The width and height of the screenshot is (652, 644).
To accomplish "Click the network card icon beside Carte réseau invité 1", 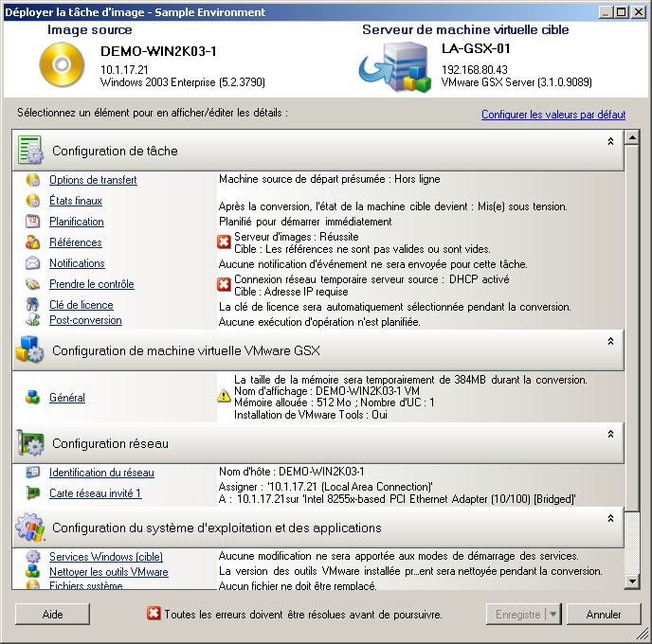I will click(33, 492).
